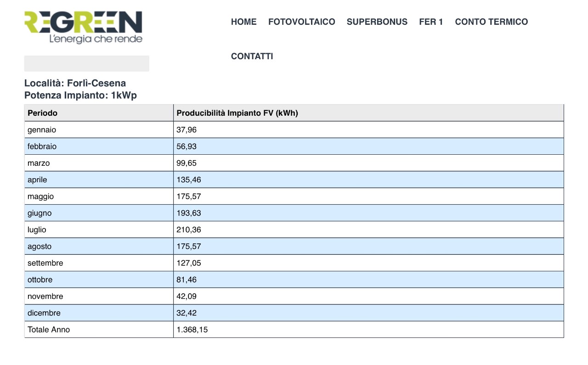Select the value 135,46

189,180
